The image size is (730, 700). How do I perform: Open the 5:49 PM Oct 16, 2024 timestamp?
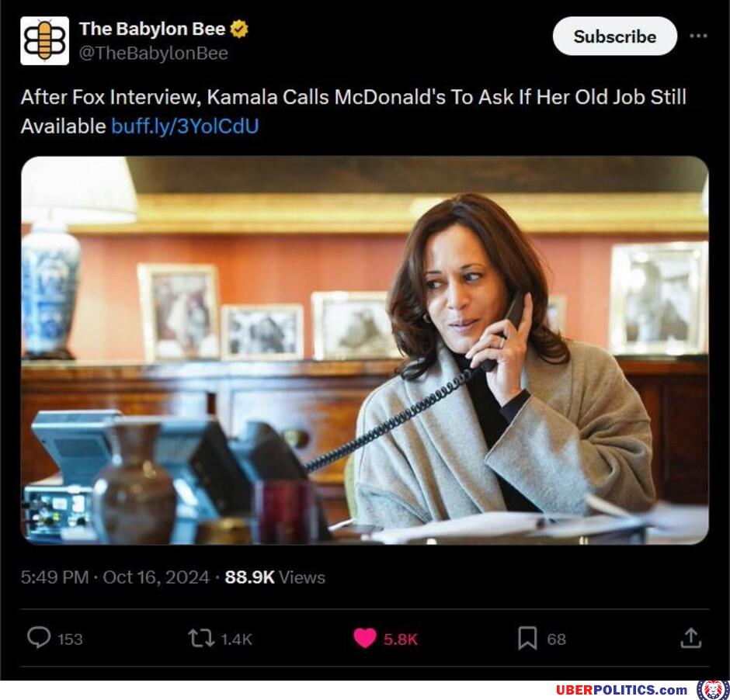(x=115, y=577)
